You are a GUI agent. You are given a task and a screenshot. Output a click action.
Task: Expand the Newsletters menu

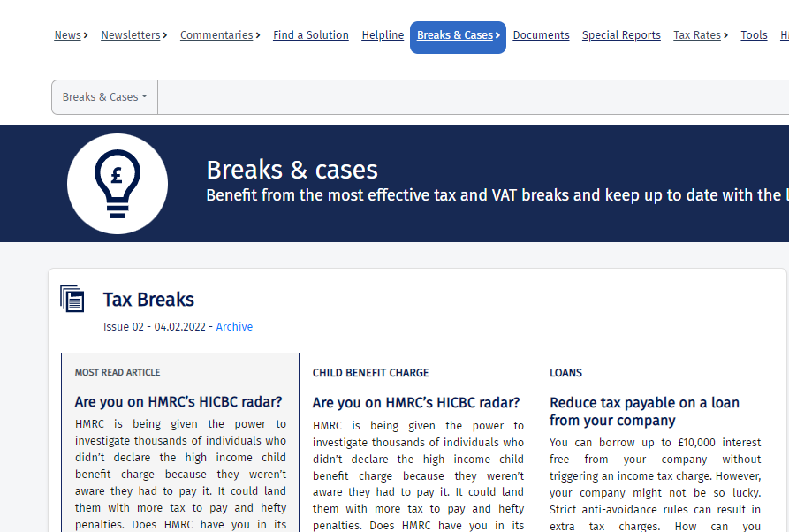click(x=133, y=35)
